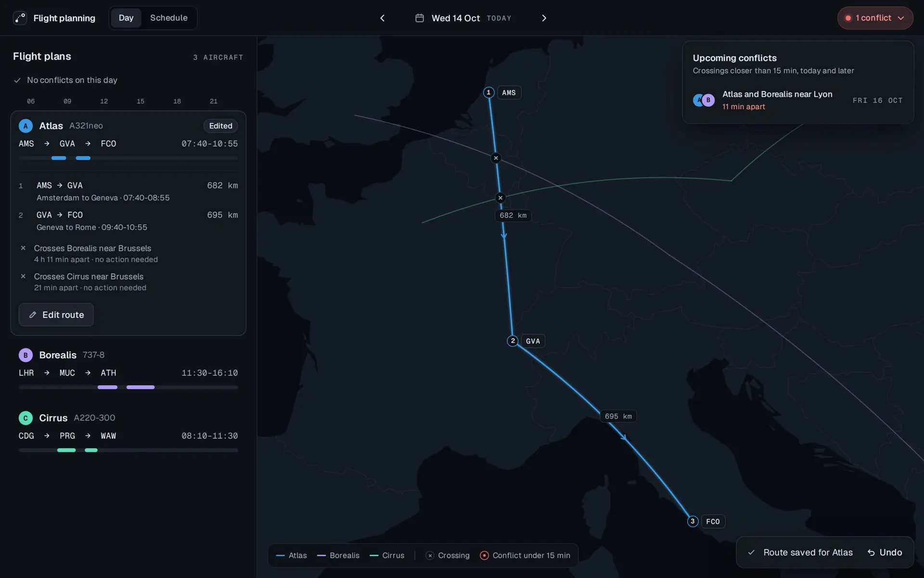The image size is (924, 578).
Task: Click the 682 km distance label on map
Action: (x=513, y=215)
